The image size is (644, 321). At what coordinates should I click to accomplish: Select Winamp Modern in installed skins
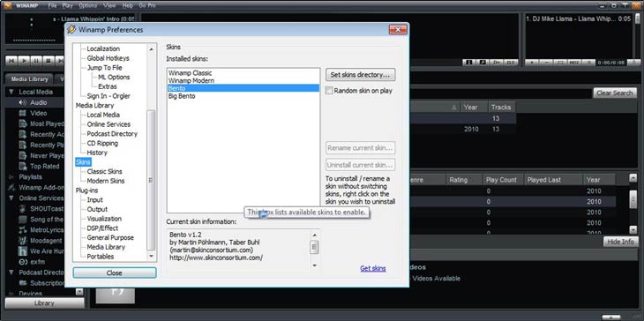(x=243, y=81)
